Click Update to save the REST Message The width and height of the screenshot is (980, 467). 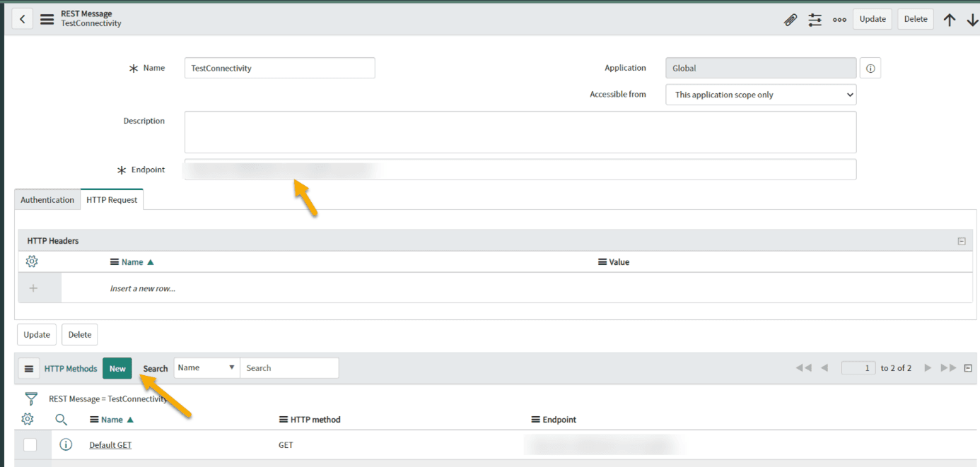[872, 19]
